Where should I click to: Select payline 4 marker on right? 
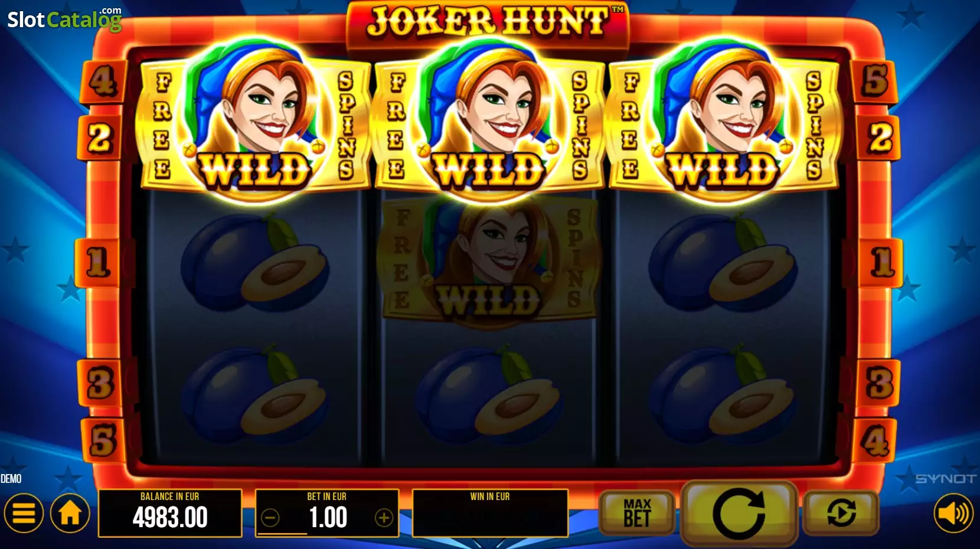876,441
